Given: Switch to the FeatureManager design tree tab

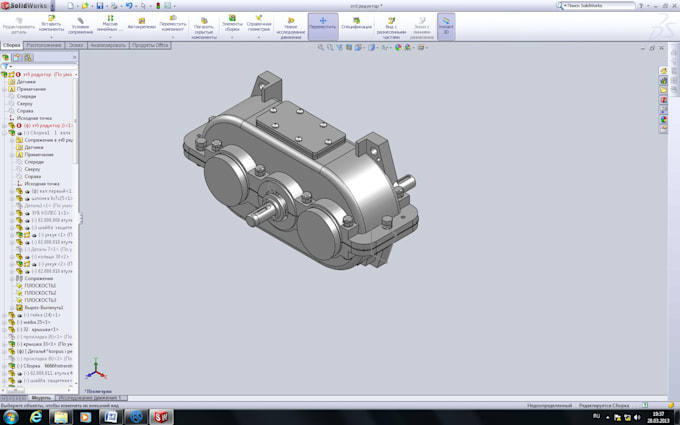Looking at the screenshot, I should [x=6, y=58].
